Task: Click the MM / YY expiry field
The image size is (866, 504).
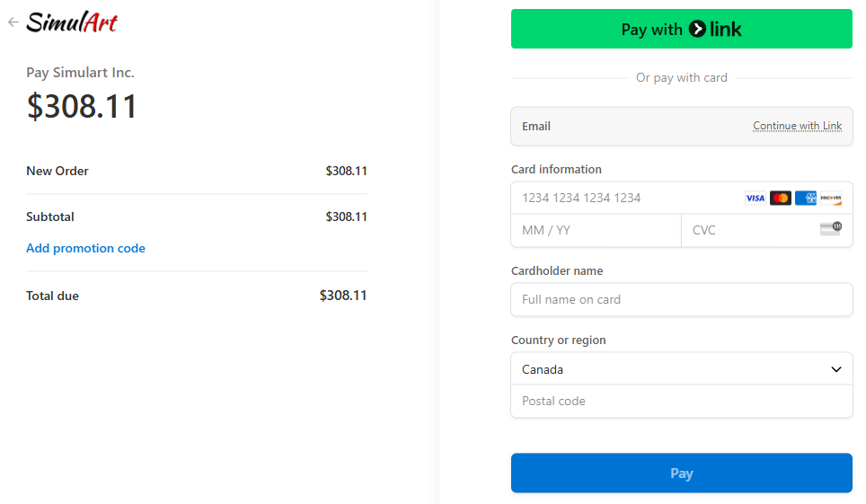Action: coord(596,230)
